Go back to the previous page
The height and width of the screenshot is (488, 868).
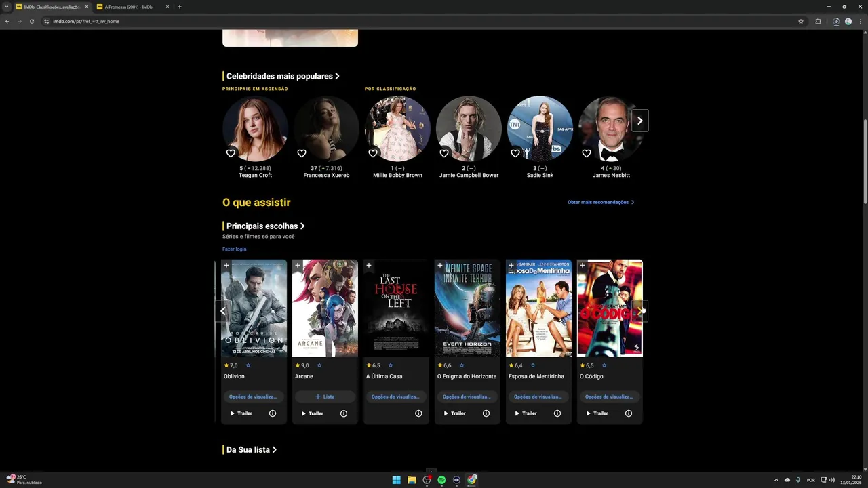pos(7,21)
